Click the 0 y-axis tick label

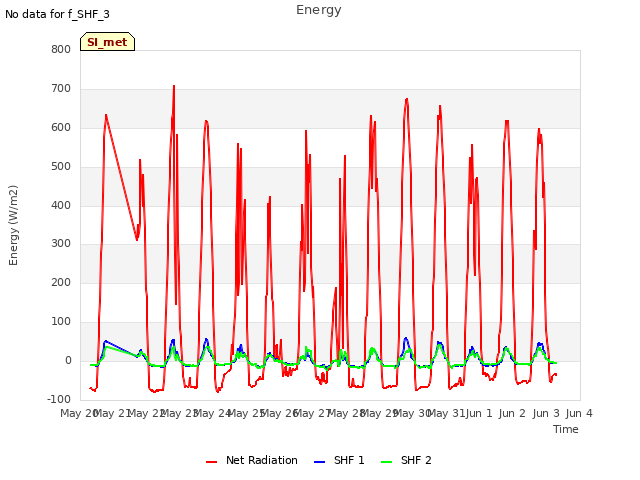point(68,361)
